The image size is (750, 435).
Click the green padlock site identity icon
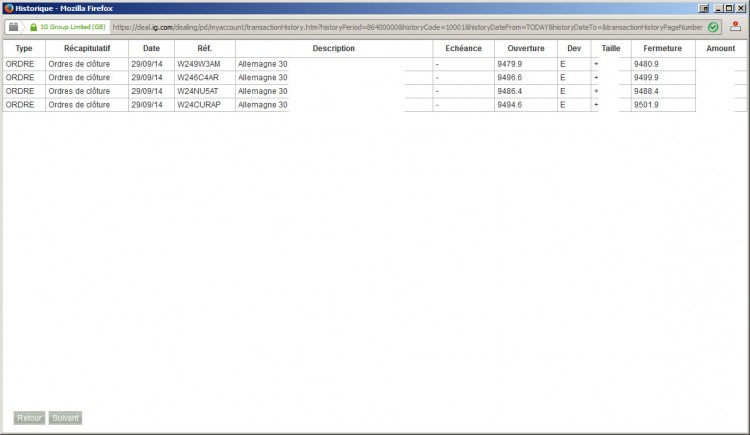[33, 27]
